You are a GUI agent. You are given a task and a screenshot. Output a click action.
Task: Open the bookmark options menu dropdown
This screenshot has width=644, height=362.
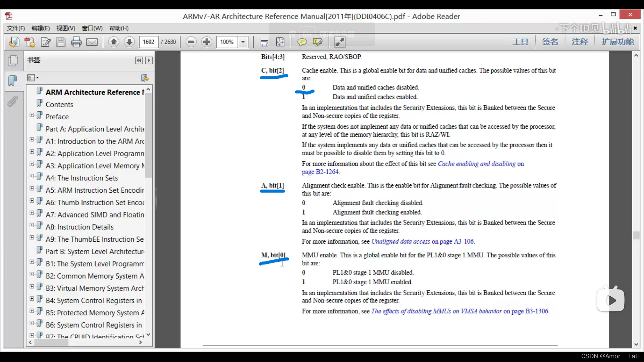pos(33,78)
